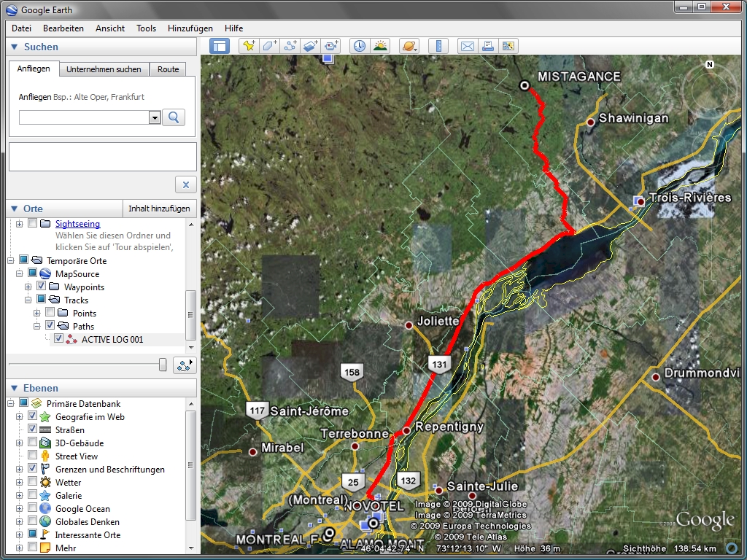Click the search magnifier button
747x560 pixels.
(174, 117)
